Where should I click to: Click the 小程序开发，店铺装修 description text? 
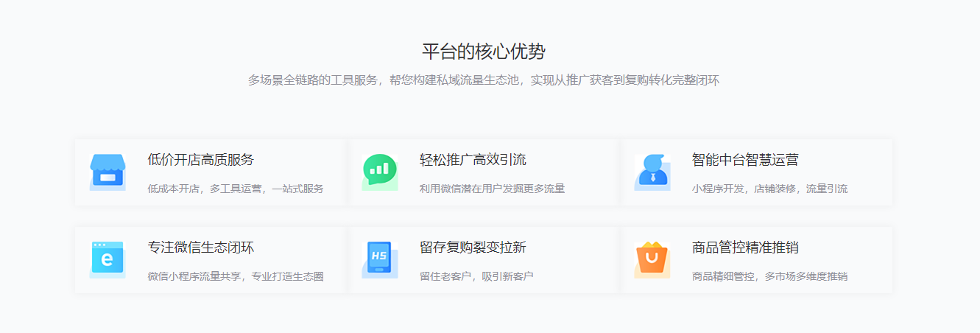[x=769, y=189]
